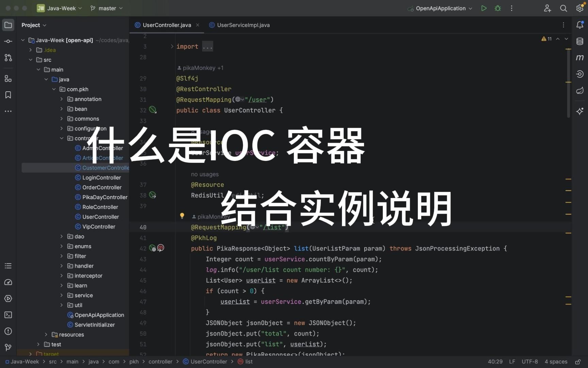Expand the .idea folder

click(x=31, y=50)
